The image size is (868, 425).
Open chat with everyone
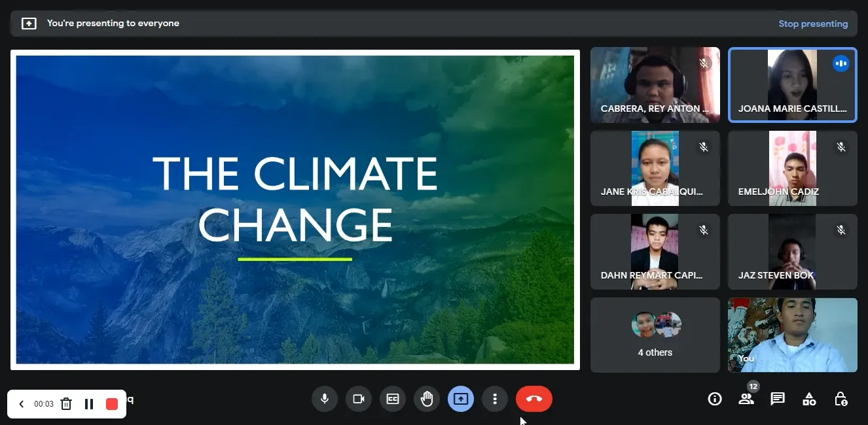(x=778, y=399)
